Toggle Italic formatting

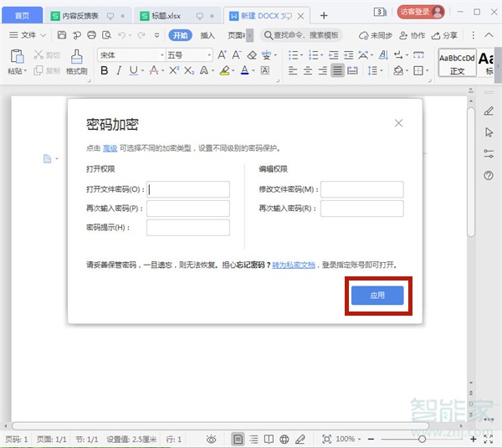click(119, 70)
